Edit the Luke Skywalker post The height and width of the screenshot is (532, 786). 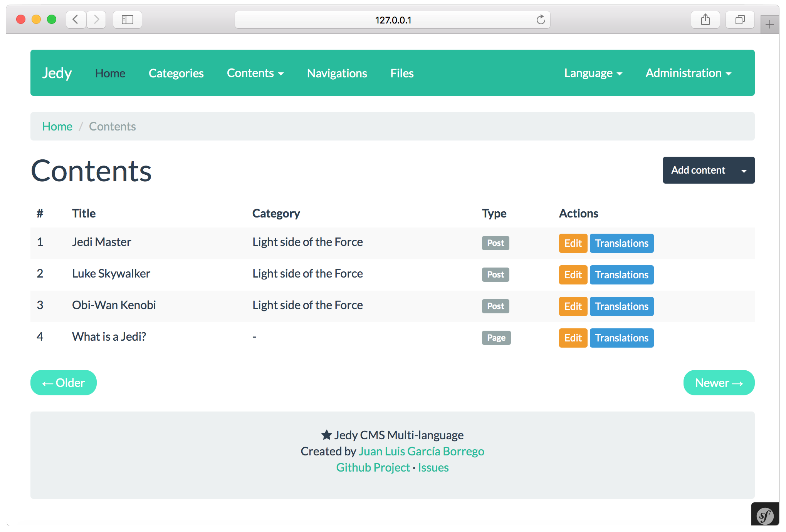[573, 275]
